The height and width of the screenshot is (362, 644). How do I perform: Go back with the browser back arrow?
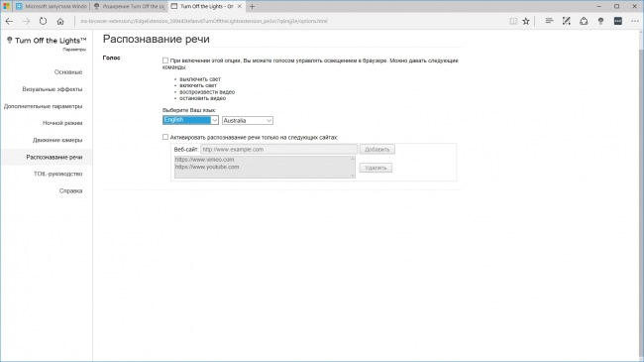coord(9,21)
